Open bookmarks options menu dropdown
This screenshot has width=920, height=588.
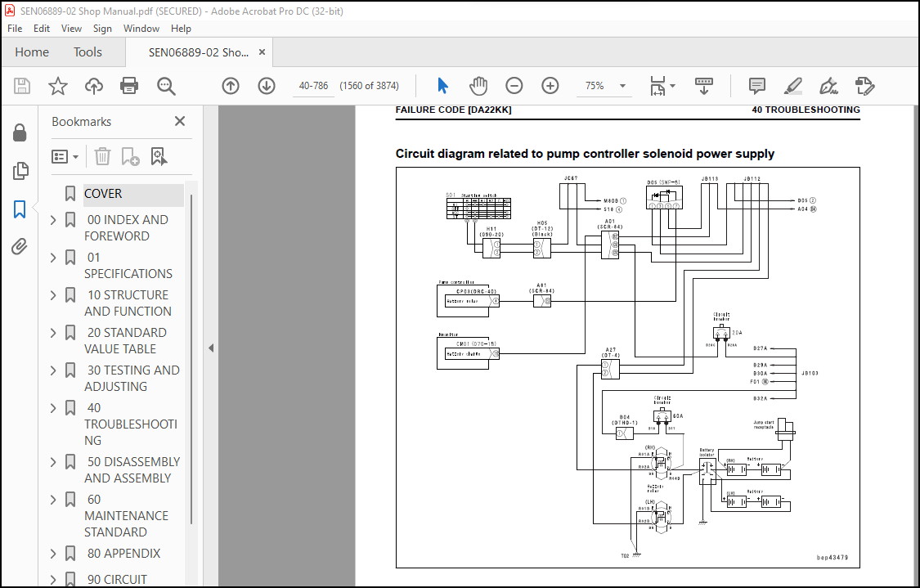tap(65, 157)
